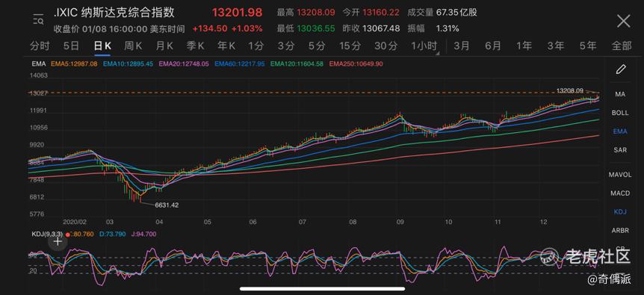Viewport: 644px width, 295px height.
Task: Click the EMA5:12987.08 legend value
Action: (74, 64)
